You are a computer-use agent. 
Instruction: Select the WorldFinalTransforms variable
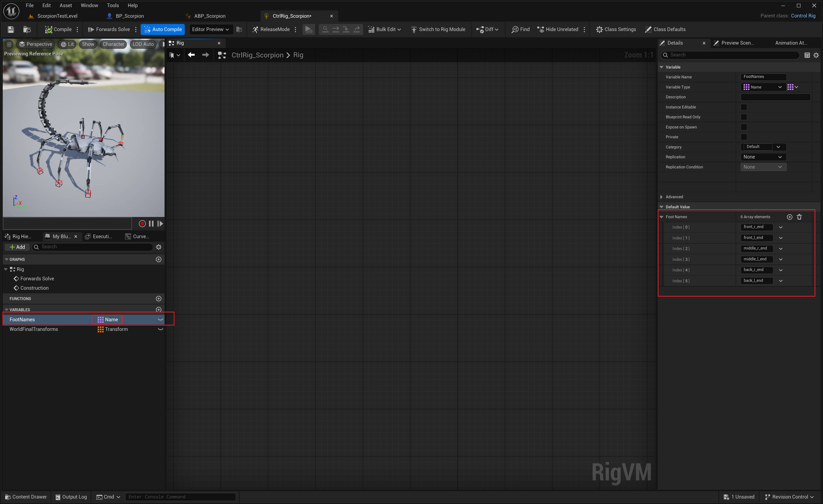click(x=34, y=329)
